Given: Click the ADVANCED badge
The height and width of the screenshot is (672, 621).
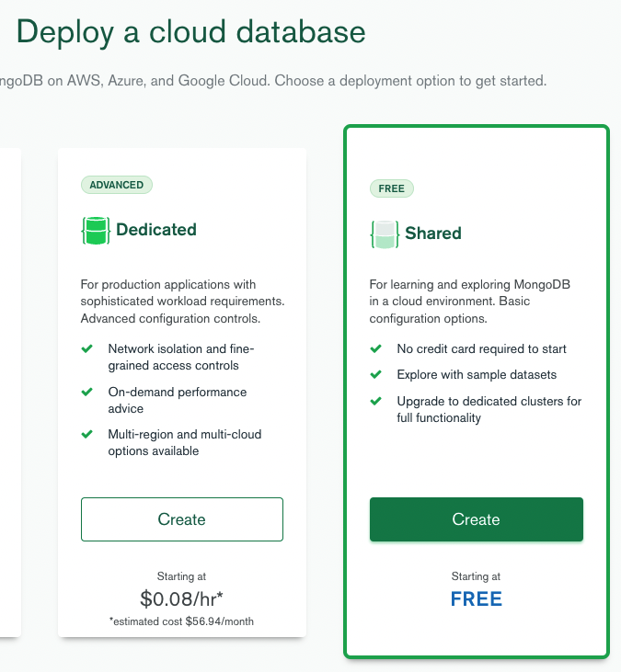Looking at the screenshot, I should coord(117,185).
